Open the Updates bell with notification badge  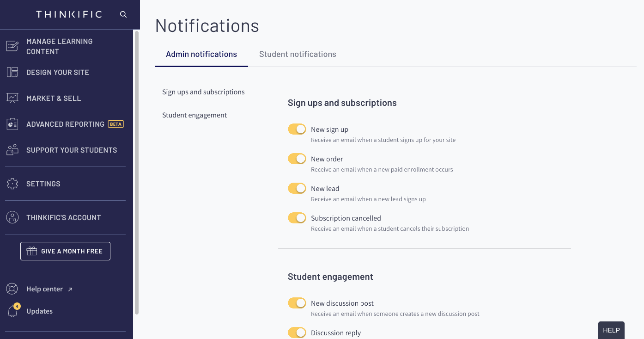coord(12,311)
